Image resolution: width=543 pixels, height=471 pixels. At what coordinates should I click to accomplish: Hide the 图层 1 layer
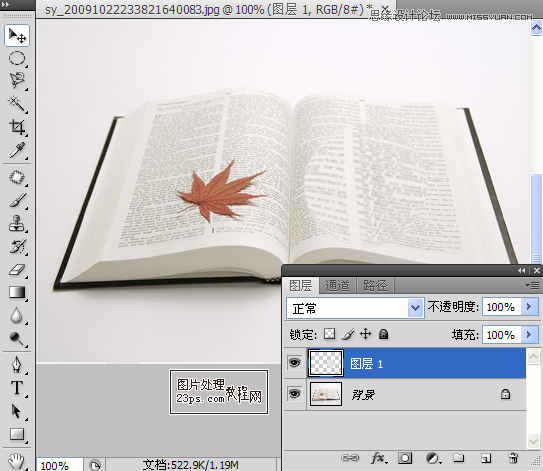[x=294, y=363]
